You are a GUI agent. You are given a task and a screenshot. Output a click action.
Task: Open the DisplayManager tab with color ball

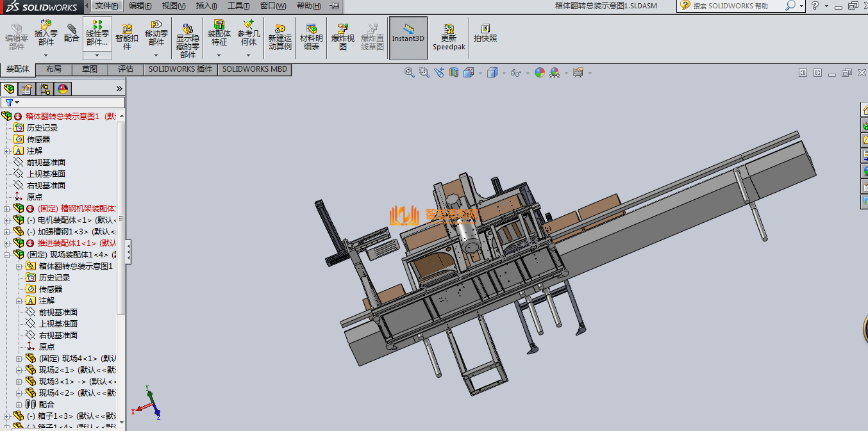[x=63, y=89]
